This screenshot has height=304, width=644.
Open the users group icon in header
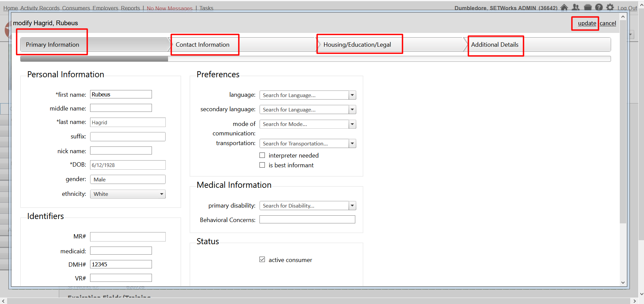point(576,7)
